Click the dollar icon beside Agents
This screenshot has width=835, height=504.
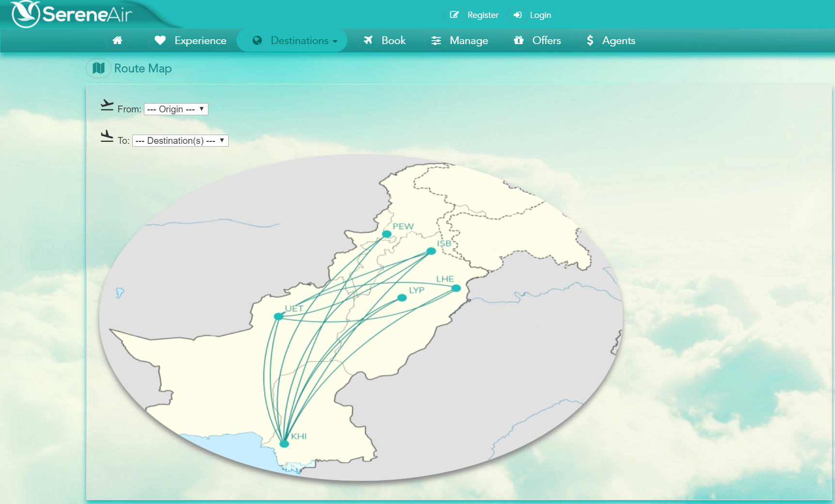click(590, 41)
